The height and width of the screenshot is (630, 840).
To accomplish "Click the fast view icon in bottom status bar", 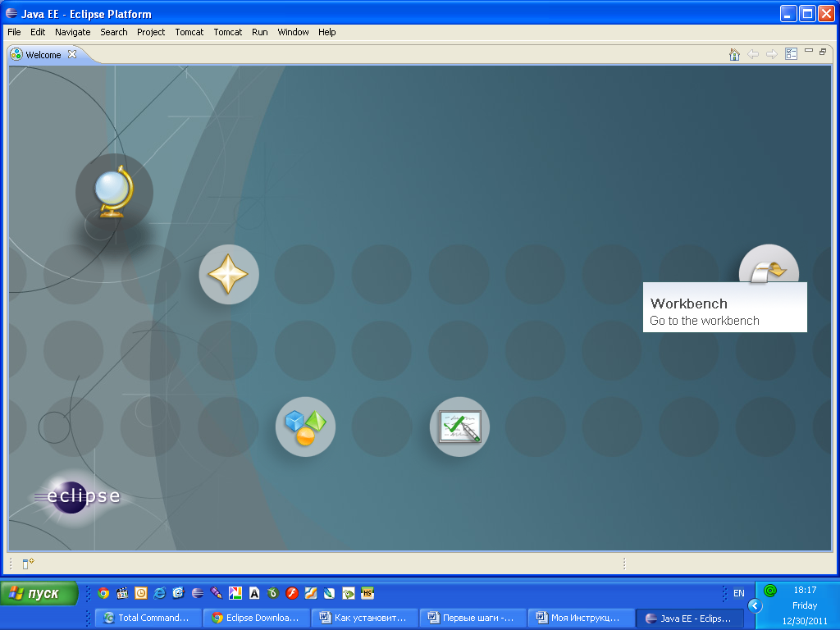I will coord(28,563).
